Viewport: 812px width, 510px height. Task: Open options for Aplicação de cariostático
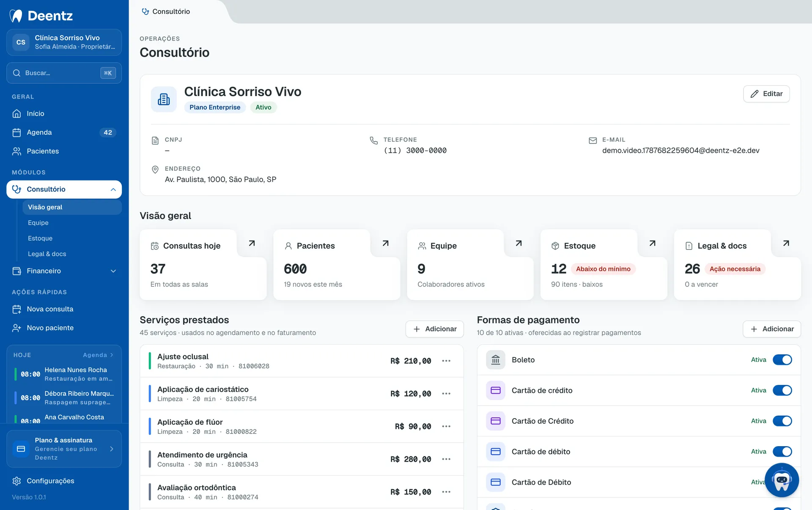tap(446, 394)
